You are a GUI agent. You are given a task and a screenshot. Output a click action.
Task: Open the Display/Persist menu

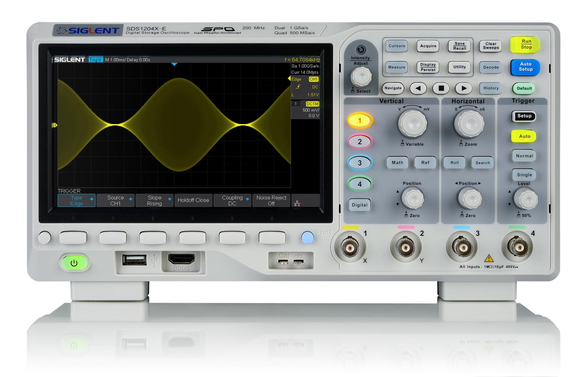pyautogui.click(x=428, y=67)
